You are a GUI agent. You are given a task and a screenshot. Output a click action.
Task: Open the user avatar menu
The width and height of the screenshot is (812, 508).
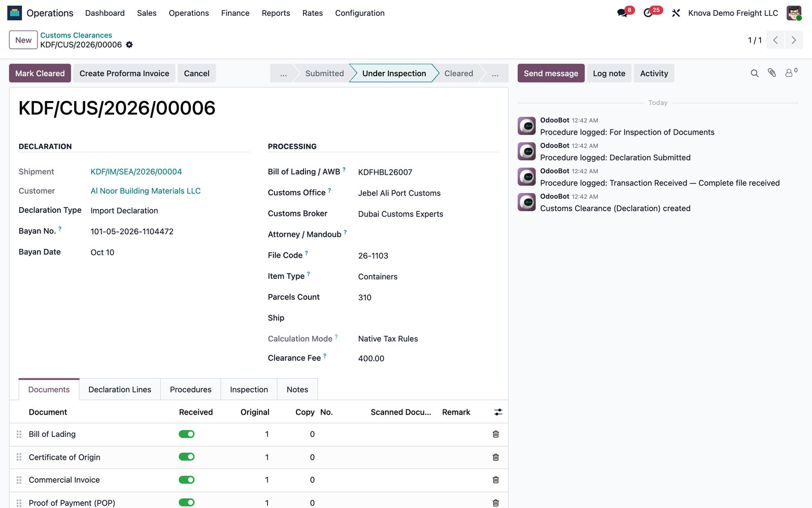pyautogui.click(x=794, y=13)
